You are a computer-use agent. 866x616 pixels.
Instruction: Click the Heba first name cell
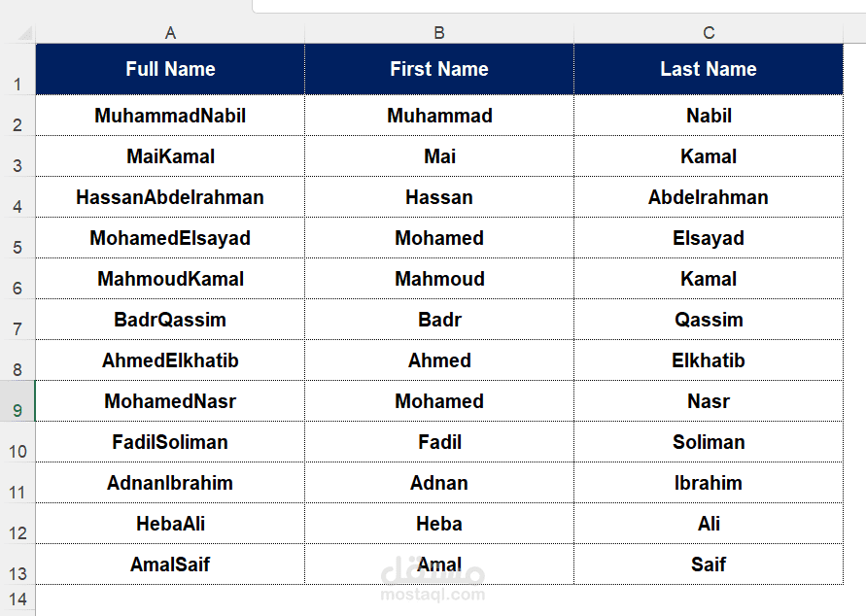[439, 524]
